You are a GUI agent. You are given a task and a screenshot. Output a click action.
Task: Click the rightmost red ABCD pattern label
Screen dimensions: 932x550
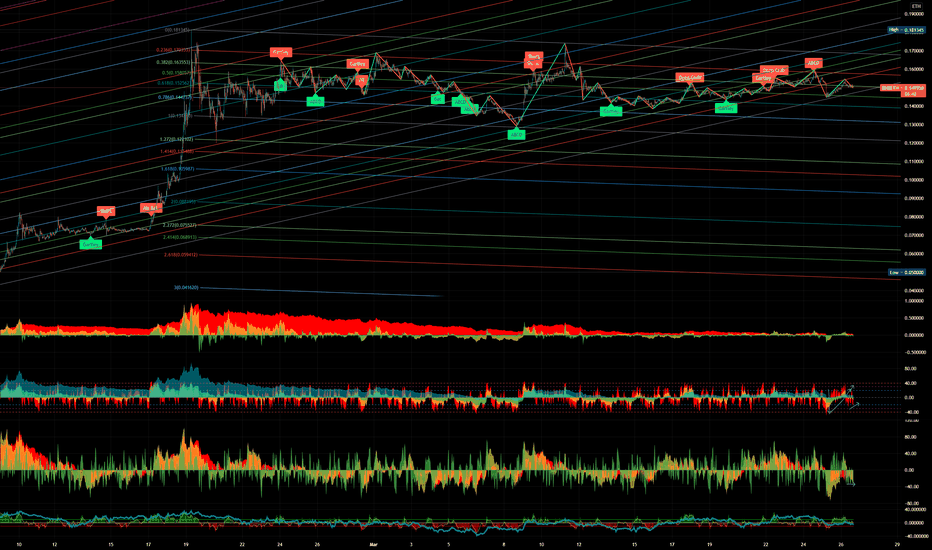[813, 63]
